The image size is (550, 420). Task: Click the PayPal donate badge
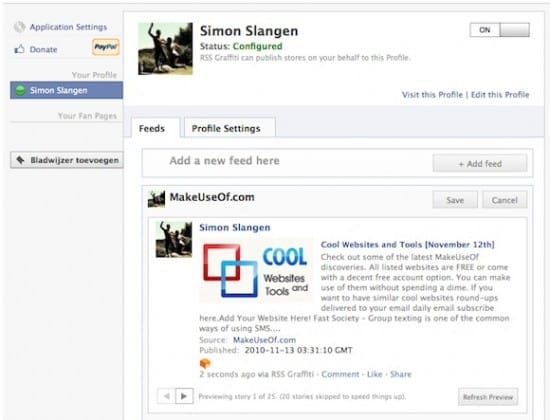(106, 47)
